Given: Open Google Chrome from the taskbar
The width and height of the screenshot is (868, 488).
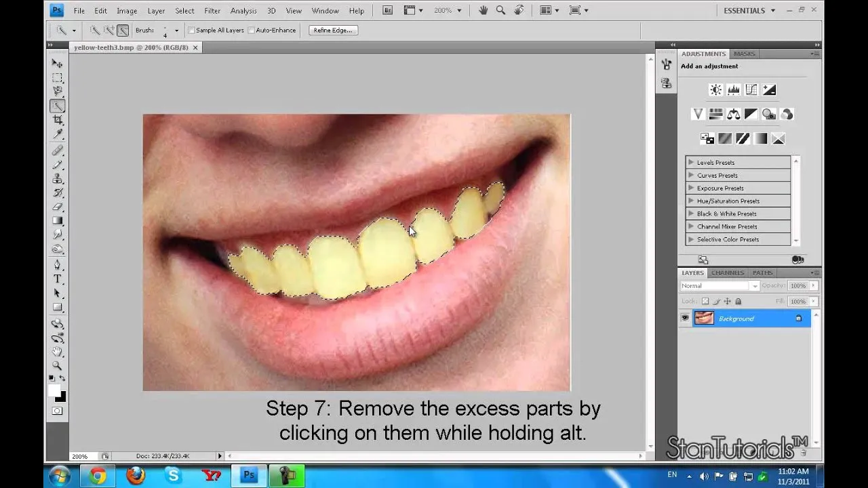Looking at the screenshot, I should pos(97,475).
